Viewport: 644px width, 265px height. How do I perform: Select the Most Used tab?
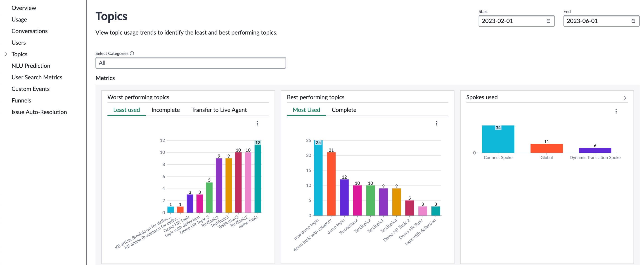306,110
